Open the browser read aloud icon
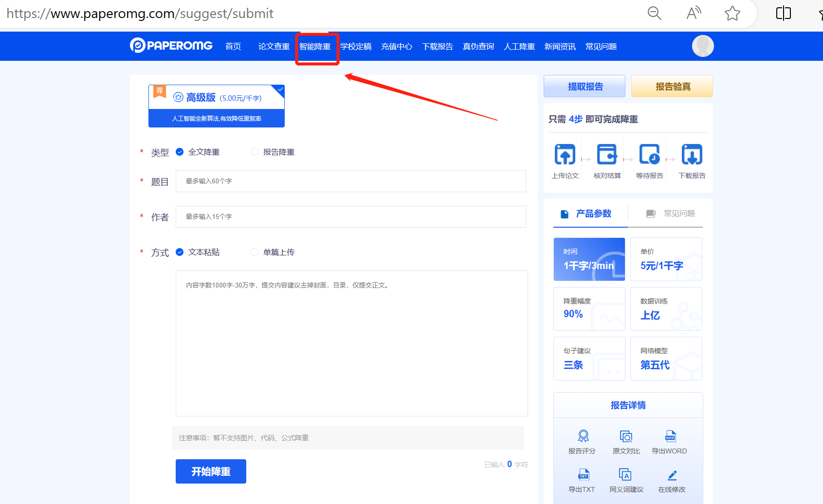823x504 pixels. click(694, 13)
